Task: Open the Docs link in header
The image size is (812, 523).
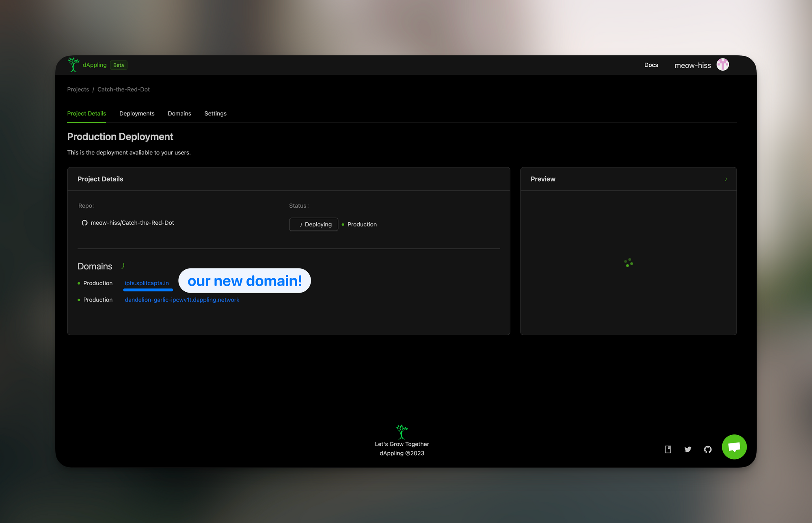Action: pos(651,65)
